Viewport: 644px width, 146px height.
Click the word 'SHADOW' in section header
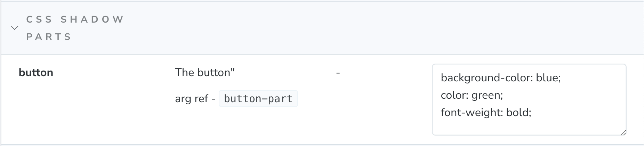pos(92,19)
